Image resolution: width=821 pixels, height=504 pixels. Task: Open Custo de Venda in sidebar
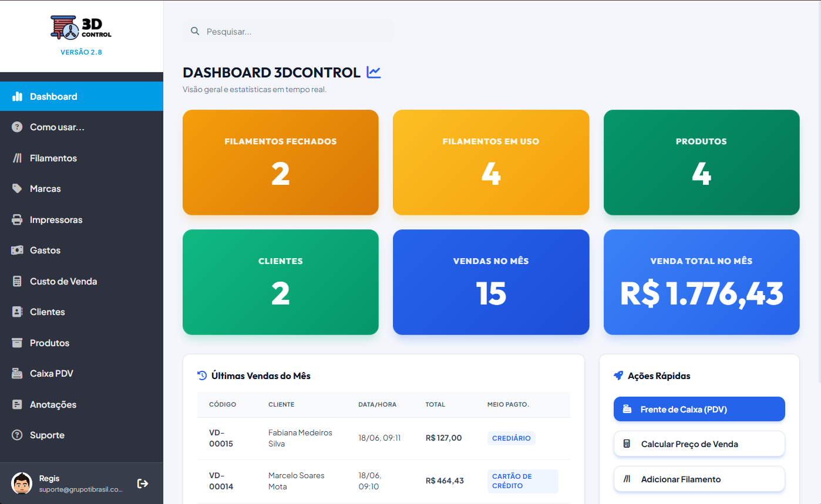click(82, 282)
